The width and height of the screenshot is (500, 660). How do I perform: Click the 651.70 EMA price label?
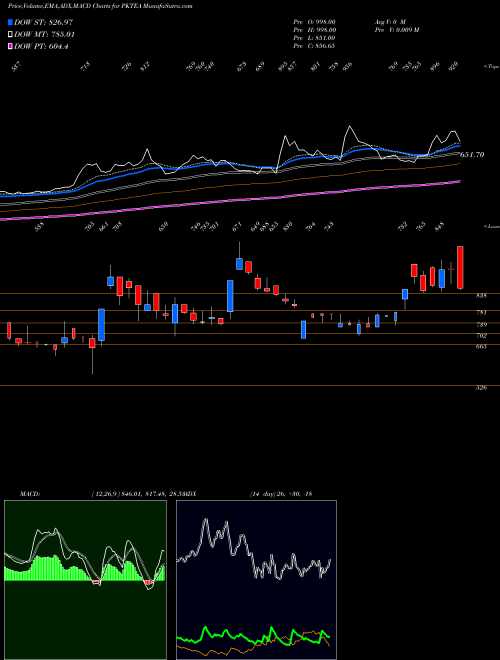click(471, 155)
